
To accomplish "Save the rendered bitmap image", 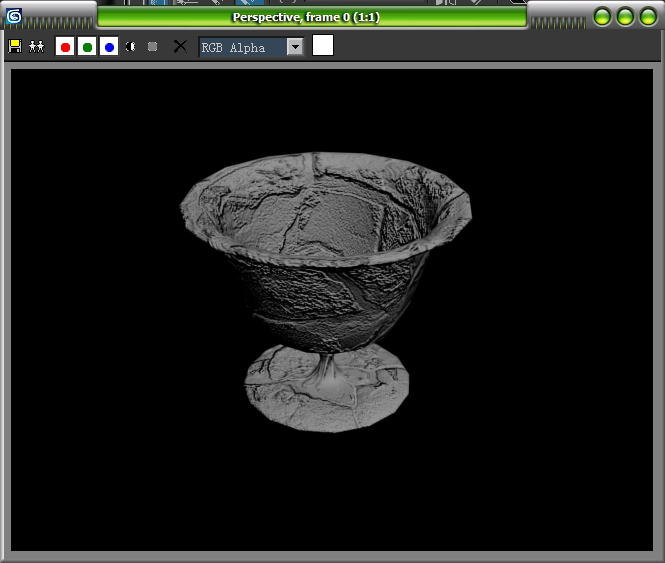I will pyautogui.click(x=15, y=46).
